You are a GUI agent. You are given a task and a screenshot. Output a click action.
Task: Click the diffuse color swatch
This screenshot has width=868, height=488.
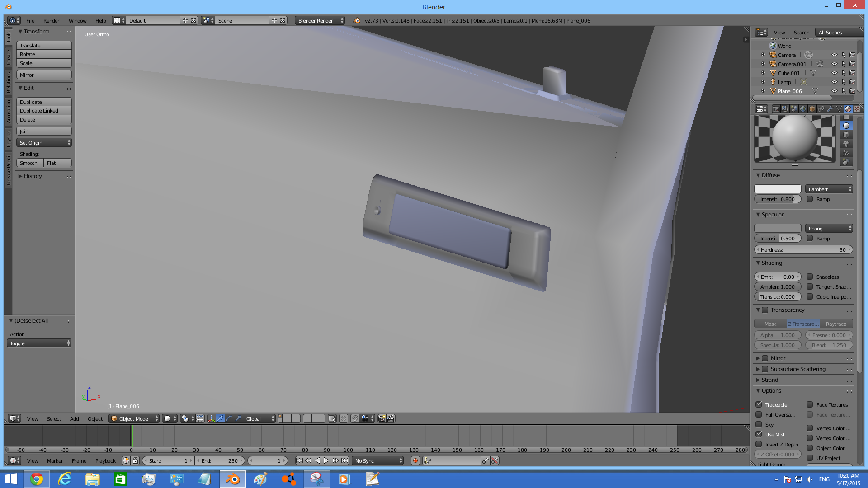pyautogui.click(x=778, y=189)
